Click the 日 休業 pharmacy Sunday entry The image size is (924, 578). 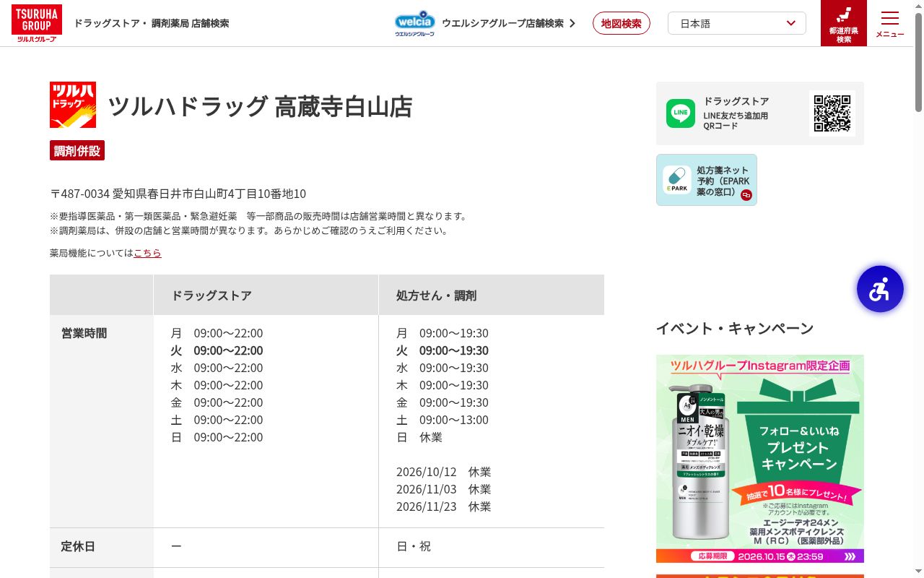point(419,437)
